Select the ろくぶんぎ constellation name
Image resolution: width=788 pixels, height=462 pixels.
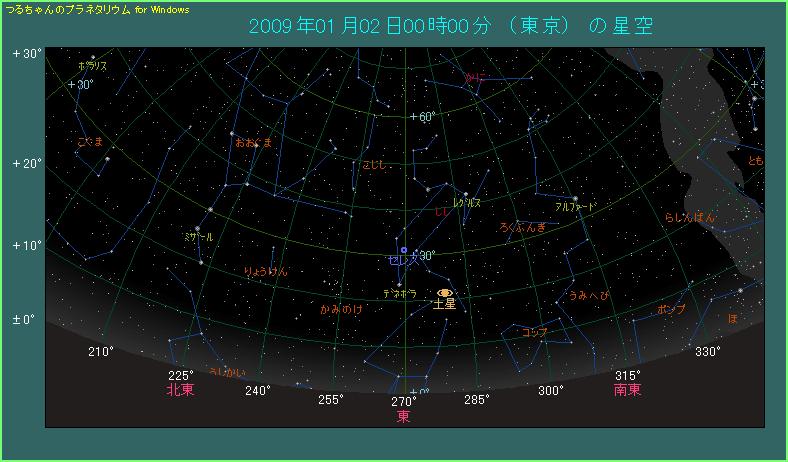point(523,227)
